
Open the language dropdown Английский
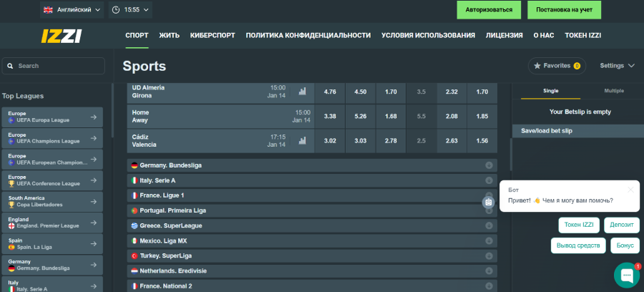pos(72,9)
